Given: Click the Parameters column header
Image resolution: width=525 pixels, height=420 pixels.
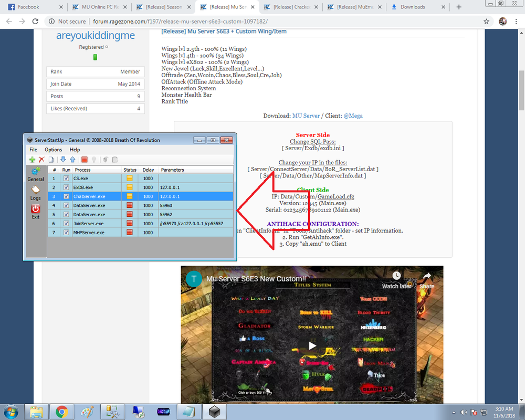Looking at the screenshot, I should (195, 170).
